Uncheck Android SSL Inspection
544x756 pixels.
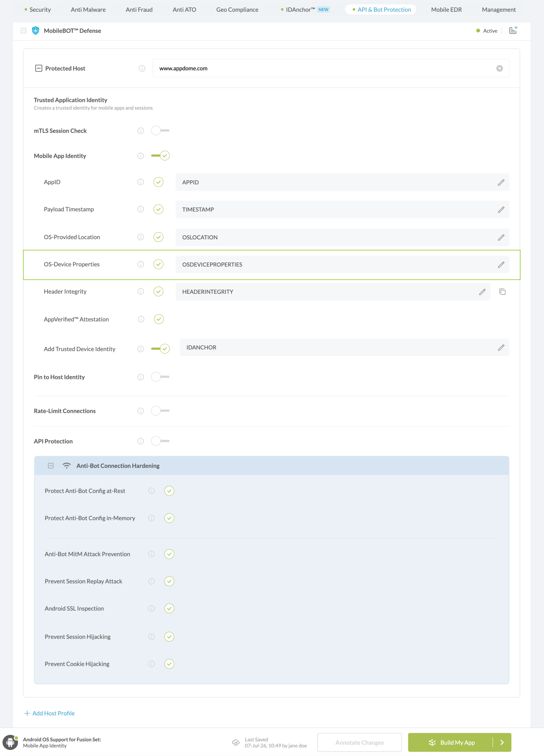(x=169, y=609)
